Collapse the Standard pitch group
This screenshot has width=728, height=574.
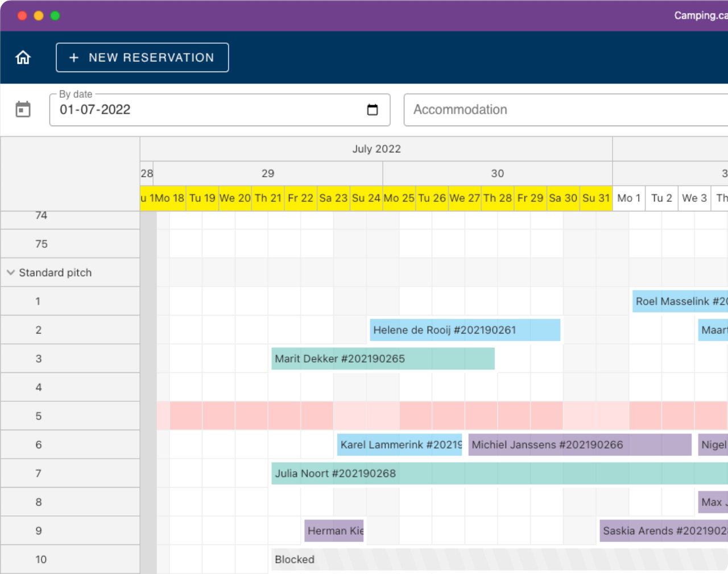point(10,272)
